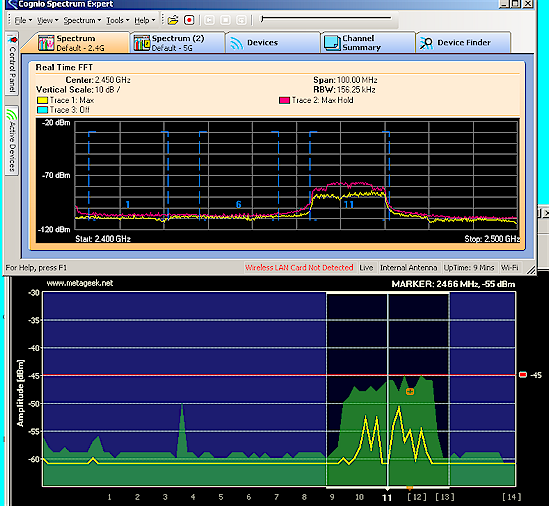
Task: Click Start 2.400 GHz label
Action: (103, 239)
